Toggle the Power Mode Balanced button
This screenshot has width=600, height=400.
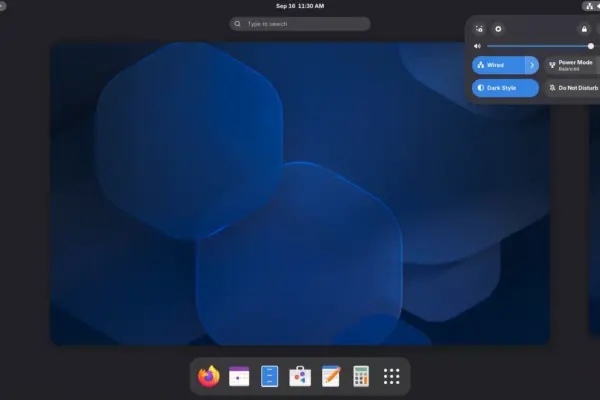click(571, 65)
